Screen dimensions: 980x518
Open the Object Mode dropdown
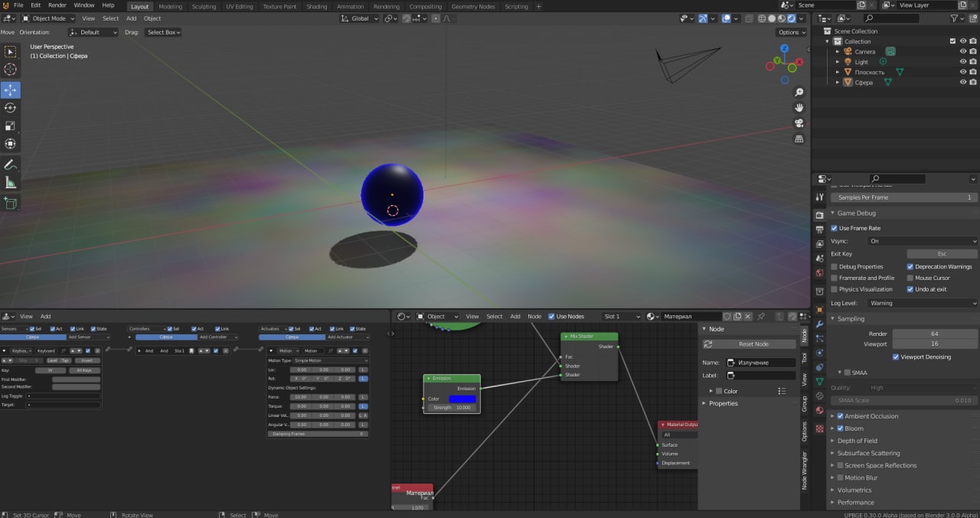tap(48, 18)
